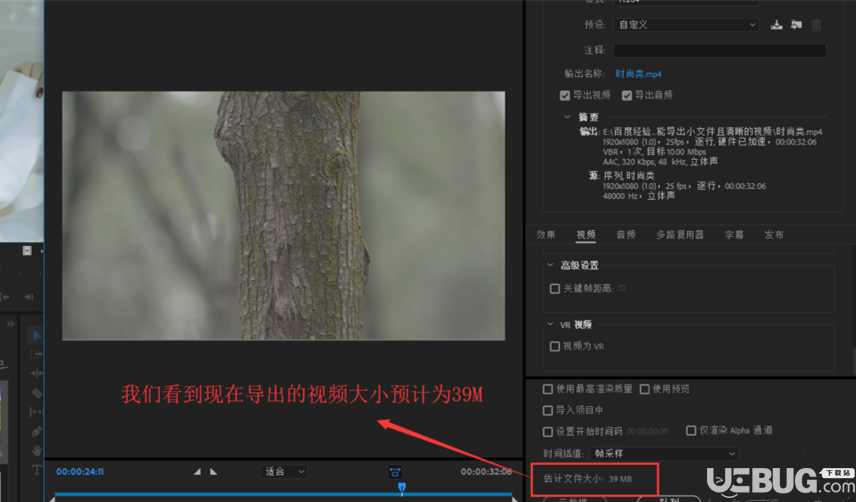Select the Slip tool
The height and width of the screenshot is (502, 856).
pyautogui.click(x=36, y=412)
